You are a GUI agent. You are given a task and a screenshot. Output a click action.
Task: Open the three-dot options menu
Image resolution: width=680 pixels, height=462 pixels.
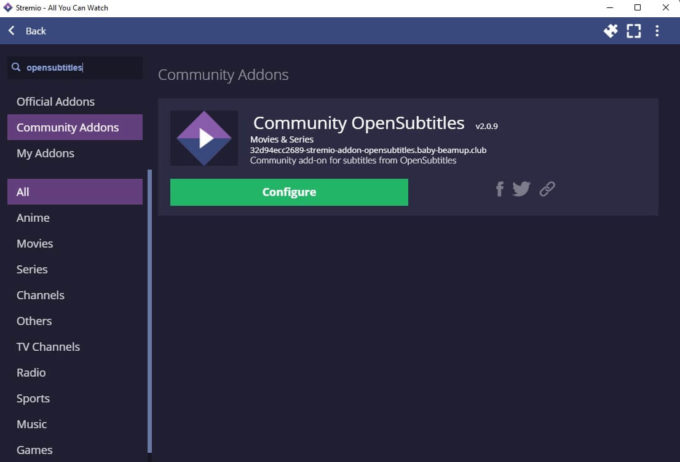[657, 31]
